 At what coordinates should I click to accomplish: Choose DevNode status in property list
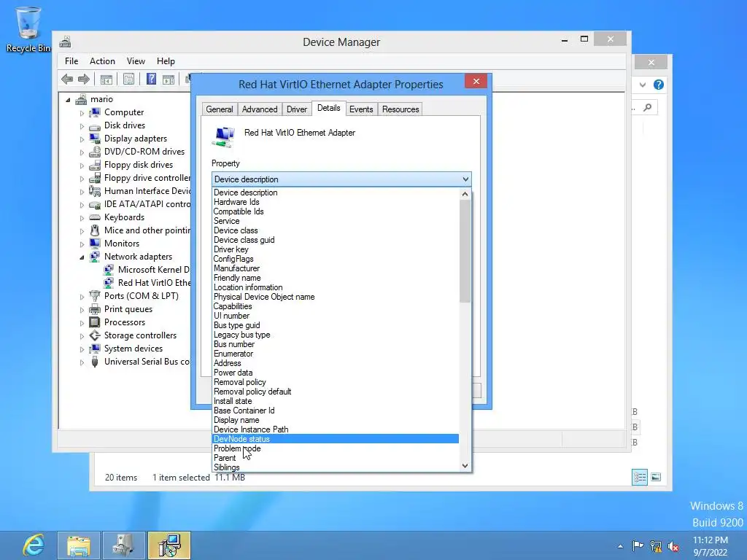pyautogui.click(x=336, y=439)
